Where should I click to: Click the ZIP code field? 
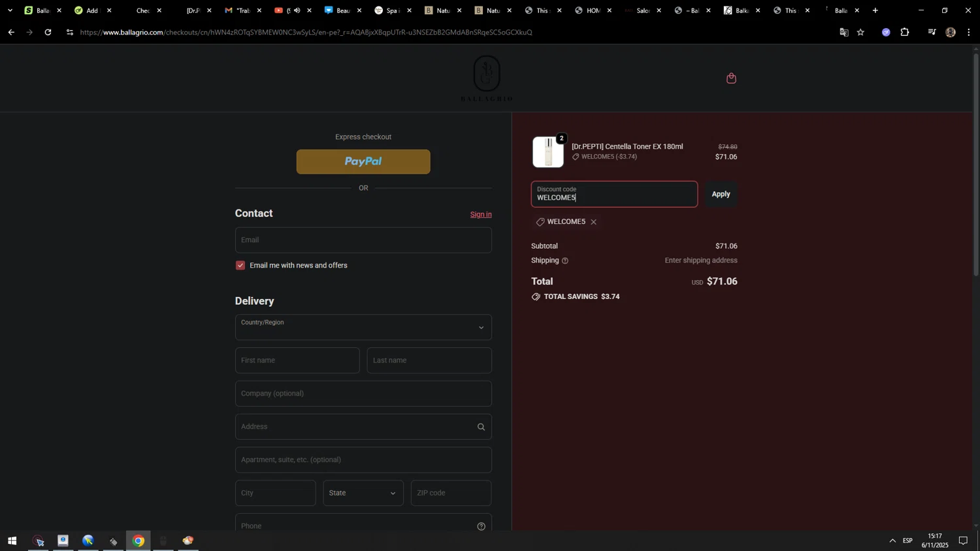(451, 493)
